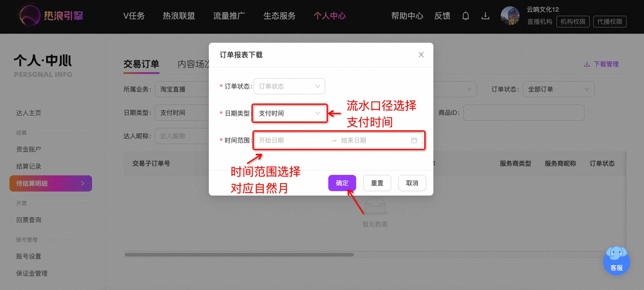644x290 pixels.
Task: Click the 取消 button
Action: [412, 183]
